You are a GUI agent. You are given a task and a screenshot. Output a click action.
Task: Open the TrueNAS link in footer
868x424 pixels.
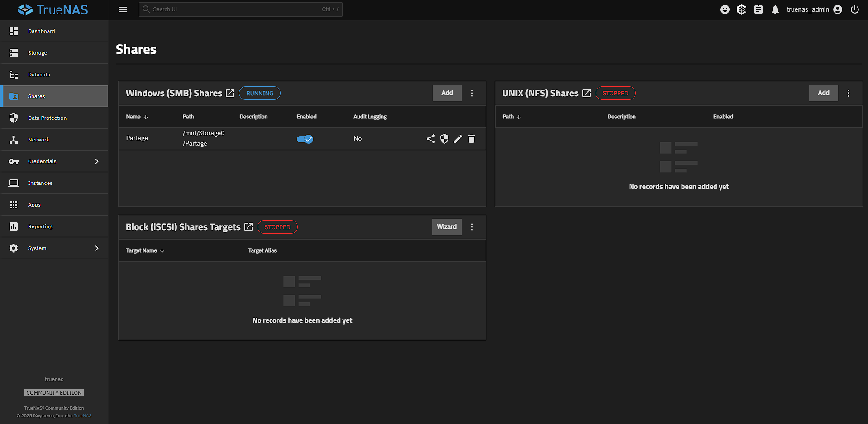tap(83, 416)
